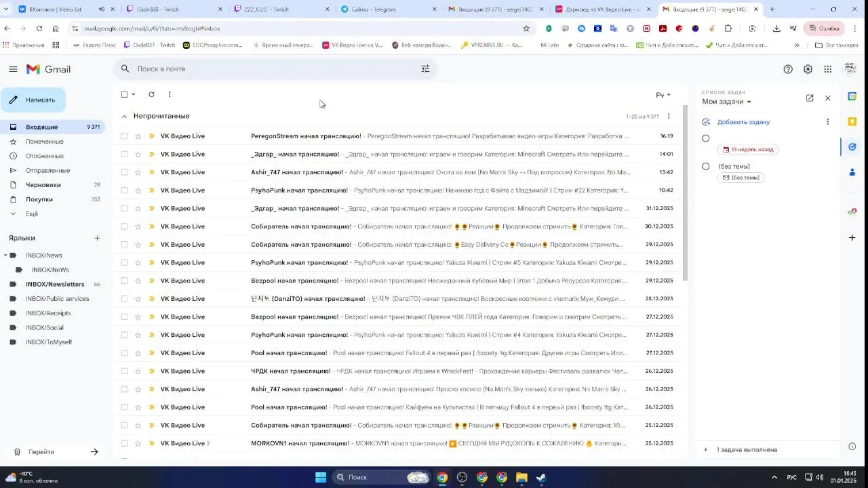
Task: Open Tasks panel in a new tab
Action: pos(810,98)
